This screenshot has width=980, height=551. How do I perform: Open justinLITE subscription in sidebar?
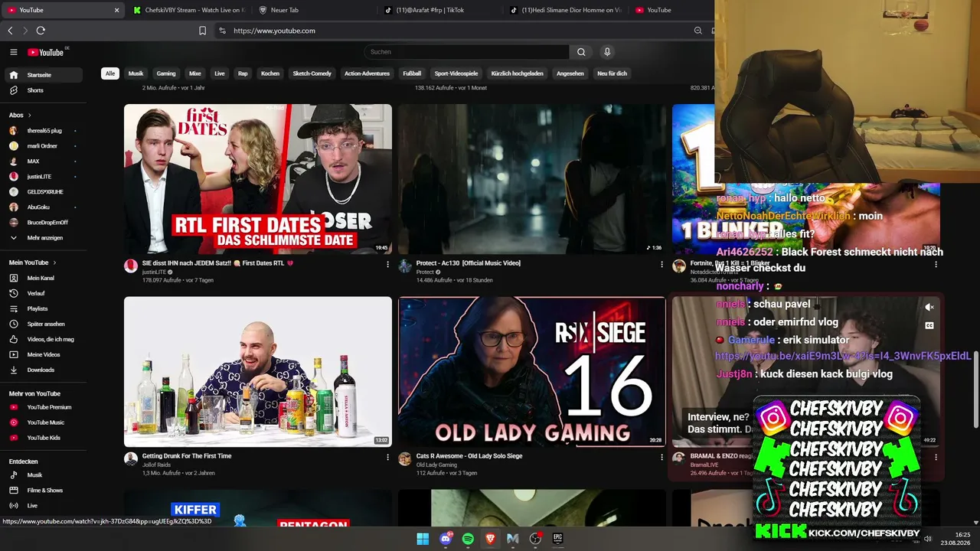[44, 177]
